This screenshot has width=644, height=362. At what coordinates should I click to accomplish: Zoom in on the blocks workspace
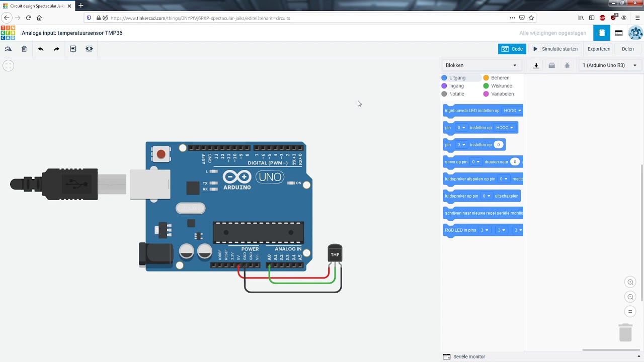(630, 282)
